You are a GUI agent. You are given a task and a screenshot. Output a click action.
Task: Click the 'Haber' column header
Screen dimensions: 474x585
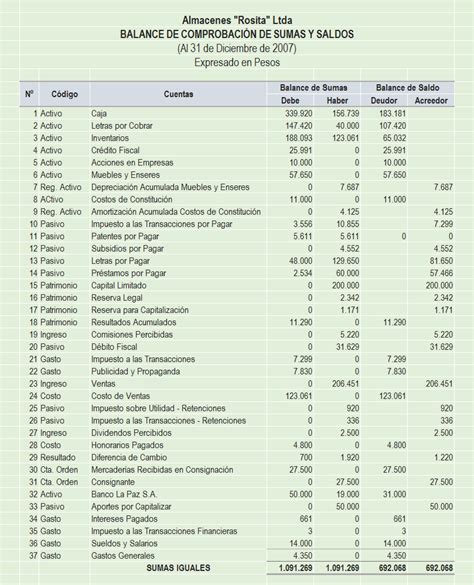(337, 100)
